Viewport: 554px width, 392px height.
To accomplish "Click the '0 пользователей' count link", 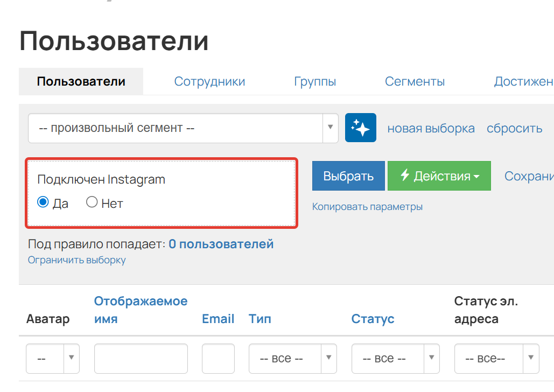I will point(221,244).
